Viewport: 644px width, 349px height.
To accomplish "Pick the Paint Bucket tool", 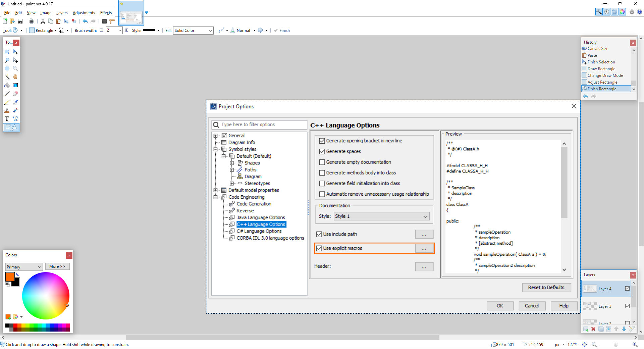I will pyautogui.click(x=7, y=85).
